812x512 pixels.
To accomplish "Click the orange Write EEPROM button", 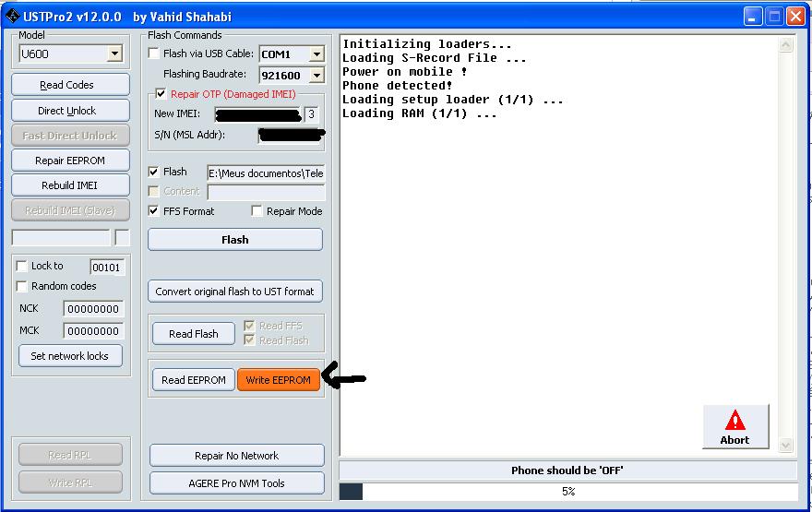I will [x=279, y=380].
